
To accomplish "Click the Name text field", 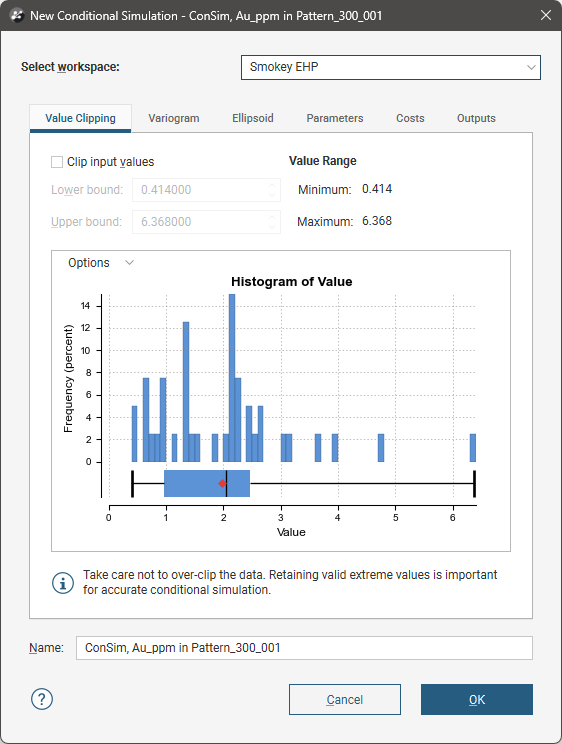I will (304, 648).
